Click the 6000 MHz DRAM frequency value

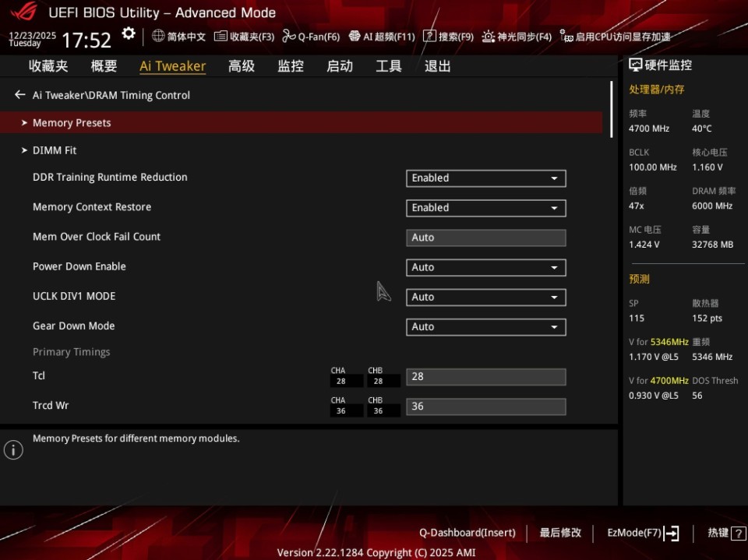click(x=711, y=206)
